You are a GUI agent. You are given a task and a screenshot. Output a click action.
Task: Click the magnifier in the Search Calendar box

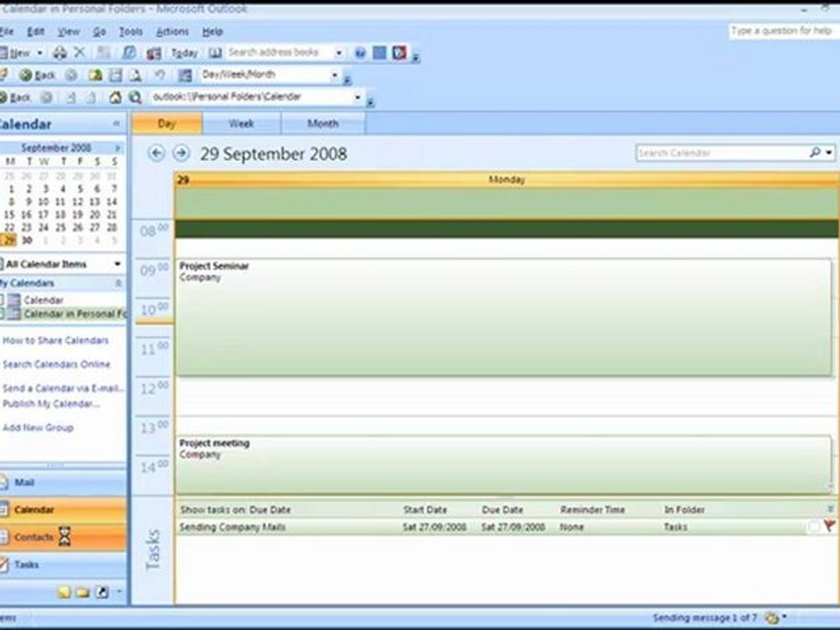[815, 152]
